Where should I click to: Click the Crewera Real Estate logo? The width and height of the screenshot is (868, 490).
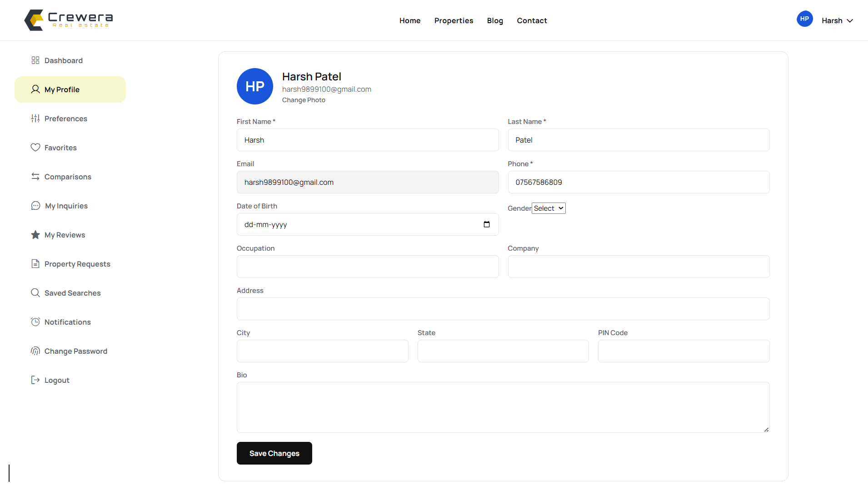69,20
